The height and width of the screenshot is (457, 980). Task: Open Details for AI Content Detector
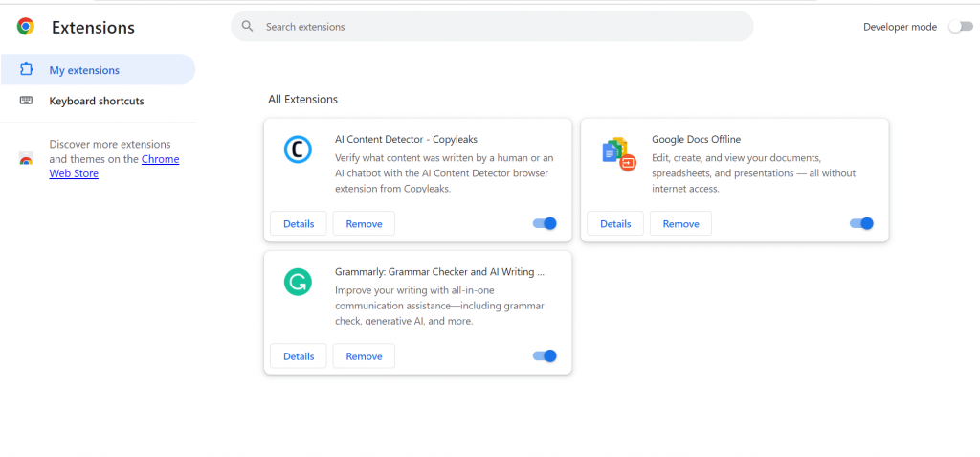pos(299,223)
